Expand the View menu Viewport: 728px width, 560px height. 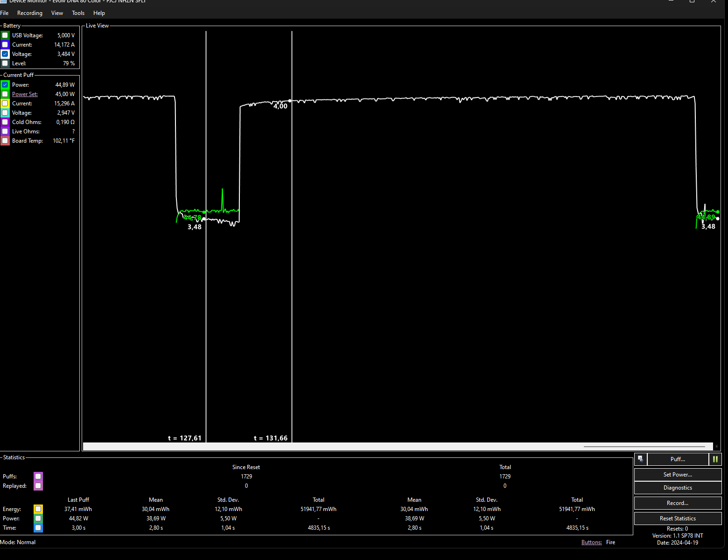click(57, 13)
